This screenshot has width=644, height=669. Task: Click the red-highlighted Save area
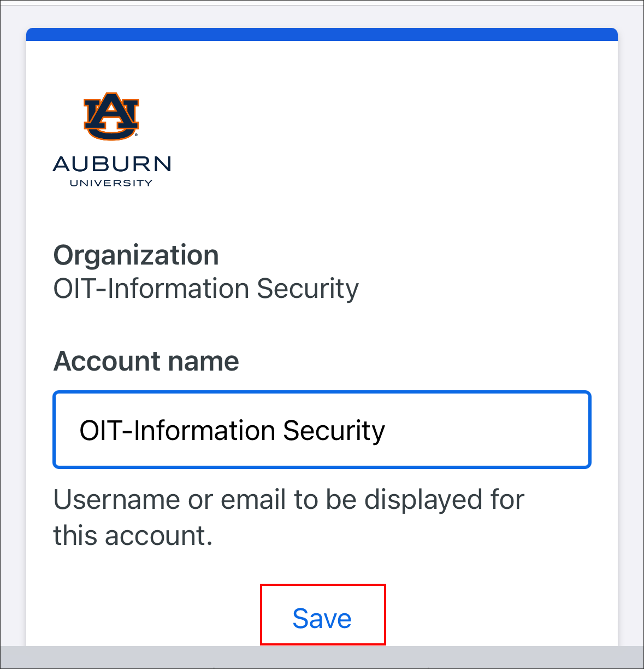pos(322,615)
